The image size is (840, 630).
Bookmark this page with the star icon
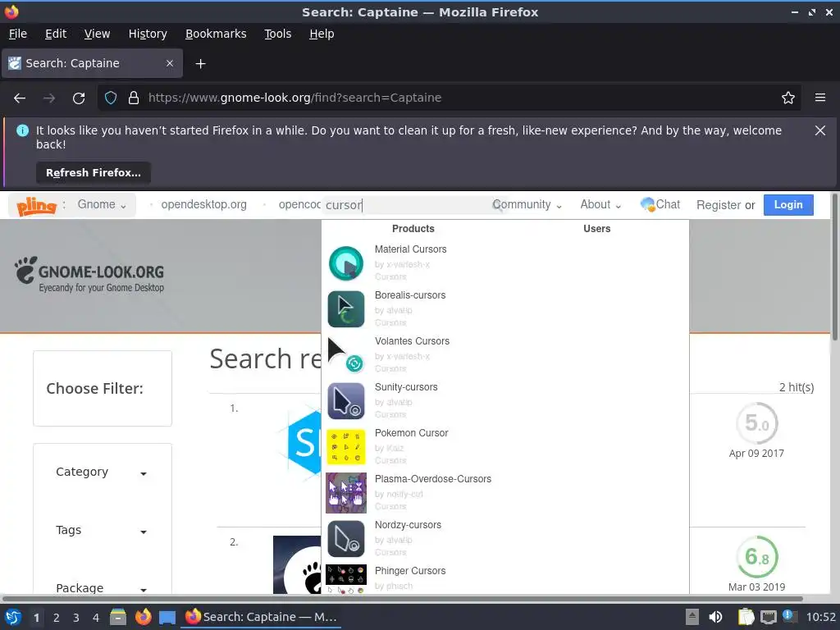(788, 98)
